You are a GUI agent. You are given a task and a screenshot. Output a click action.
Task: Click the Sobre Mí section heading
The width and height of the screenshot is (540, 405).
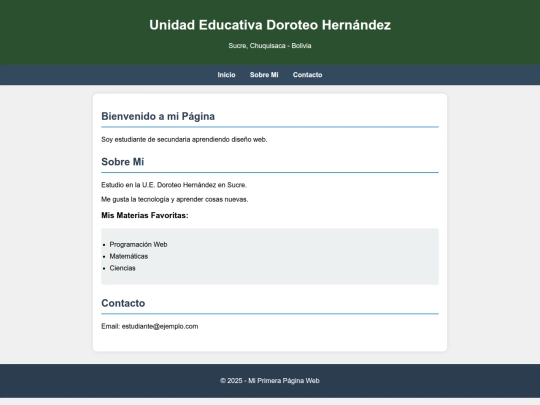(123, 162)
